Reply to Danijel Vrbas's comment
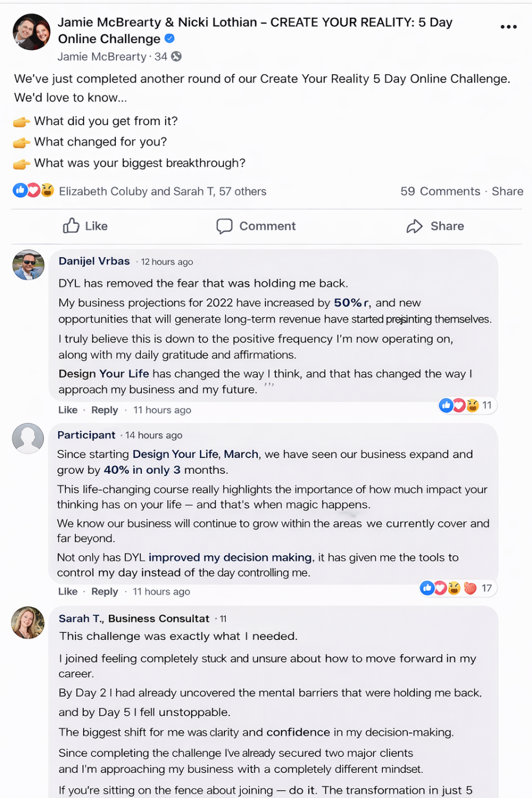 [104, 410]
